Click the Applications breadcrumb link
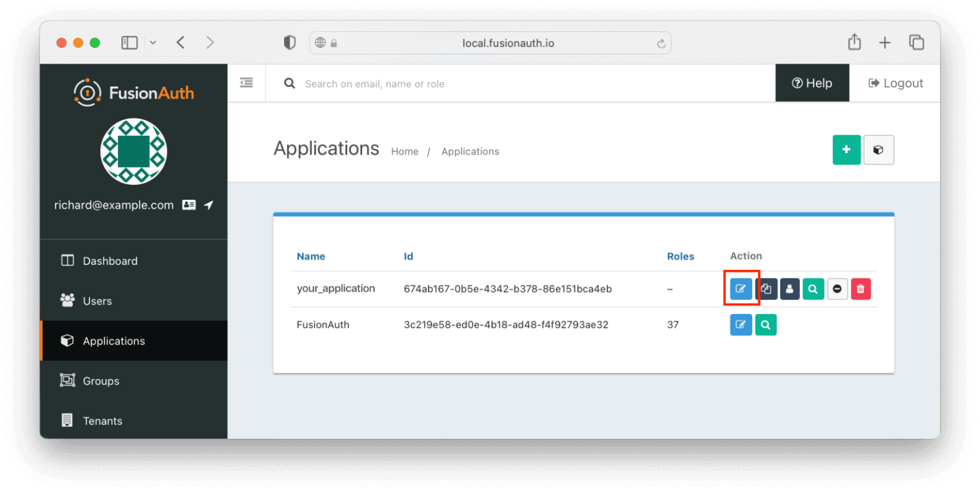The width and height of the screenshot is (980, 499). 470,151
